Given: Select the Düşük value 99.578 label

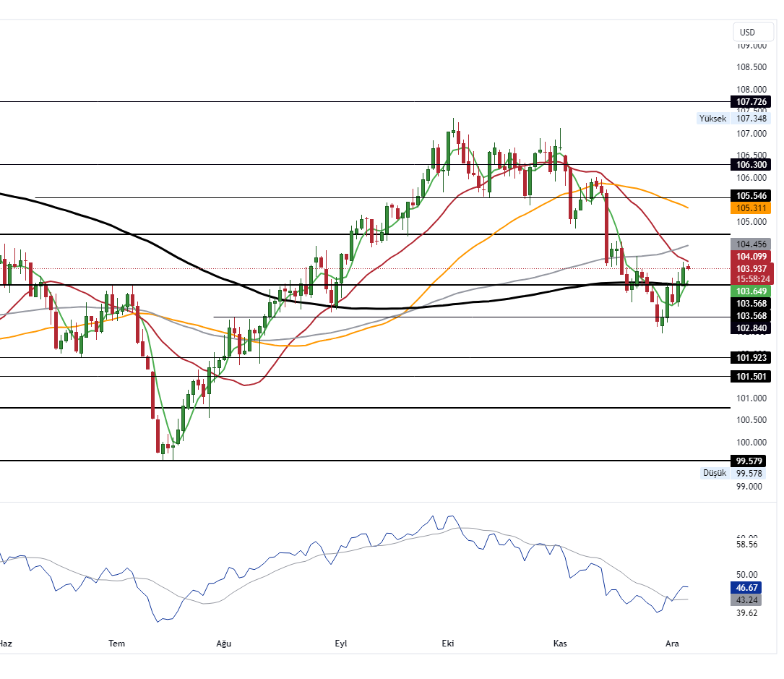Looking at the screenshot, I should 748,473.
